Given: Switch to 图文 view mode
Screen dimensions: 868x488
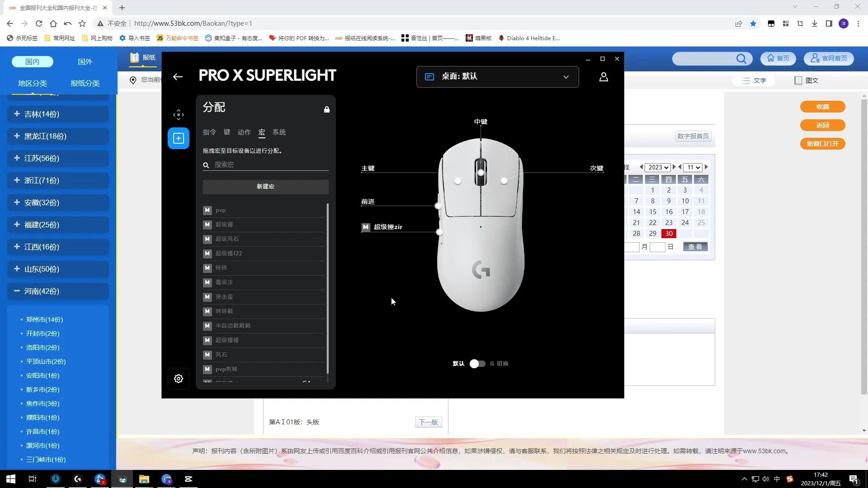Looking at the screenshot, I should 807,80.
